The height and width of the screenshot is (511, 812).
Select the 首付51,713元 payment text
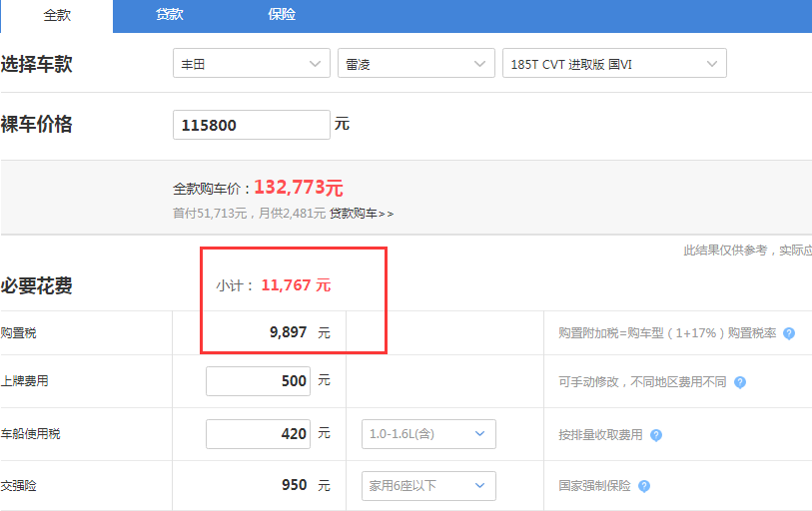[x=210, y=214]
